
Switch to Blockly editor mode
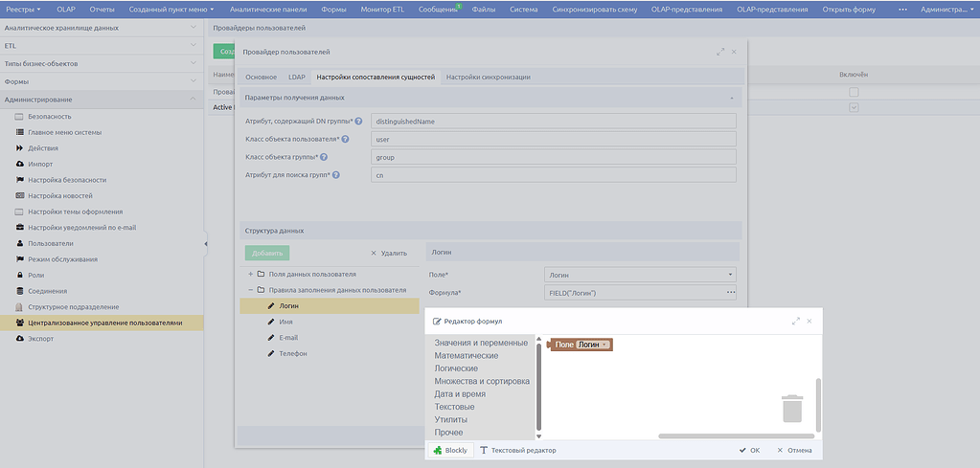[x=450, y=450]
